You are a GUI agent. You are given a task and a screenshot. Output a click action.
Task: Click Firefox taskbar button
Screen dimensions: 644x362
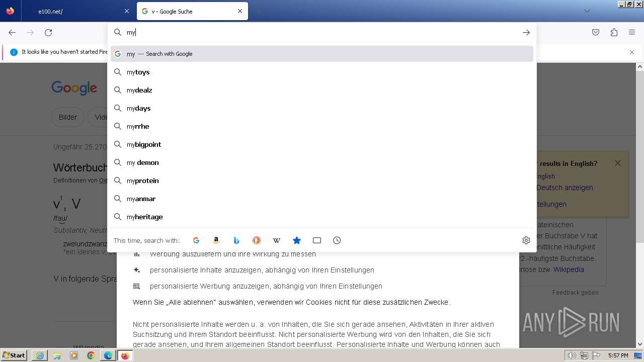pyautogui.click(x=125, y=355)
